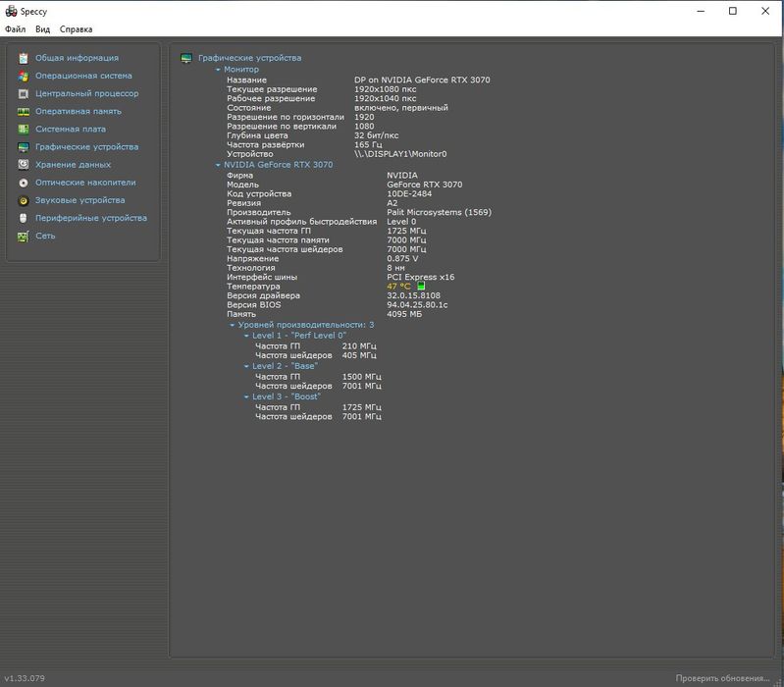This screenshot has height=687, width=784.
Task: Minimize the Speccy window
Action: pyautogui.click(x=701, y=11)
